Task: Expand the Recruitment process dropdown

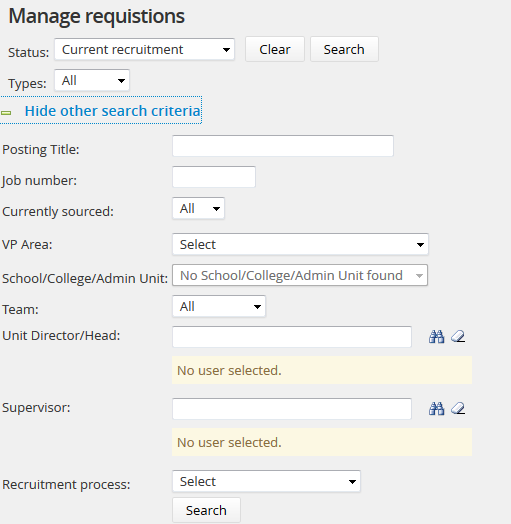Action: tap(266, 481)
